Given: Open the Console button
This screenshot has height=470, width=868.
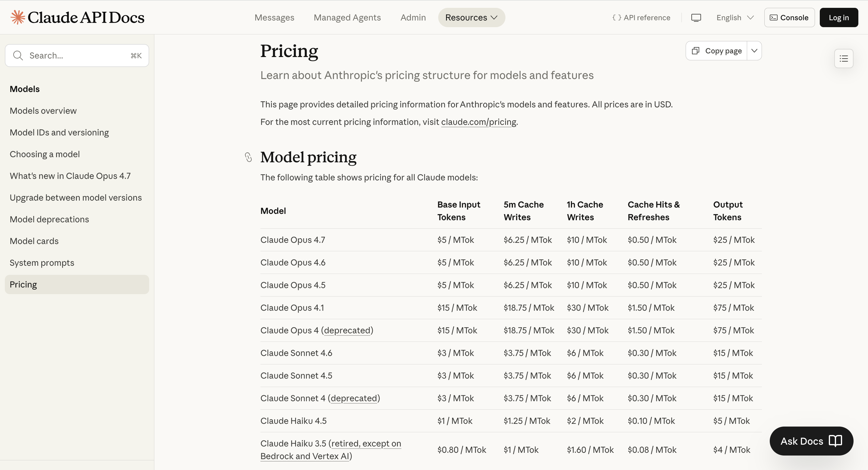Looking at the screenshot, I should tap(789, 17).
